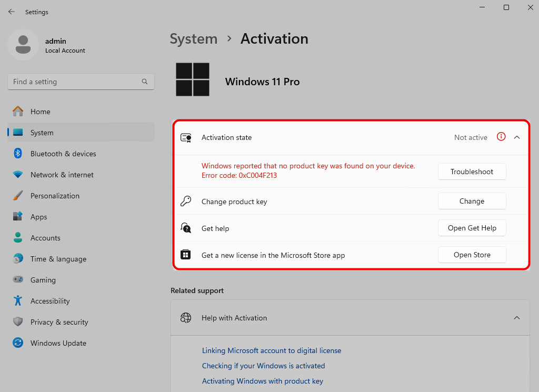Go to Time & language settings
The width and height of the screenshot is (539, 392).
click(x=58, y=259)
